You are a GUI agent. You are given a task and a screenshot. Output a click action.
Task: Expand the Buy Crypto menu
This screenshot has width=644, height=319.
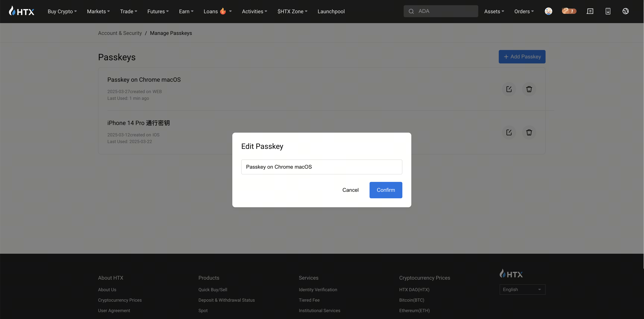62,12
